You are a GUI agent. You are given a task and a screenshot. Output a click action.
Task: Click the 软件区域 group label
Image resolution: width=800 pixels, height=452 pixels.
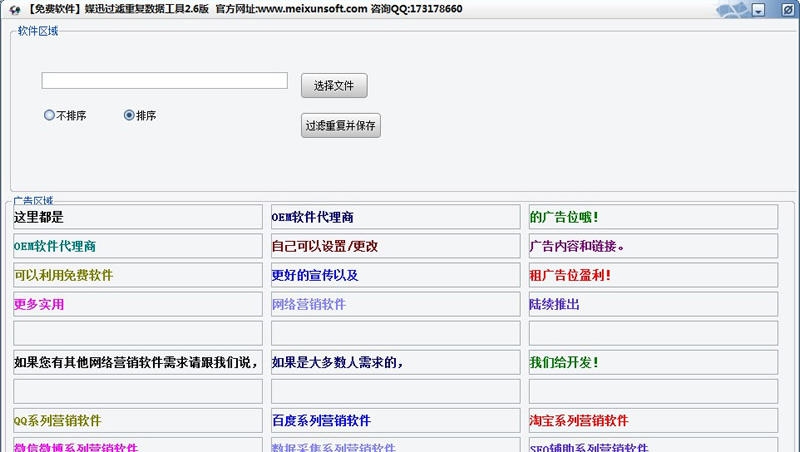38,31
